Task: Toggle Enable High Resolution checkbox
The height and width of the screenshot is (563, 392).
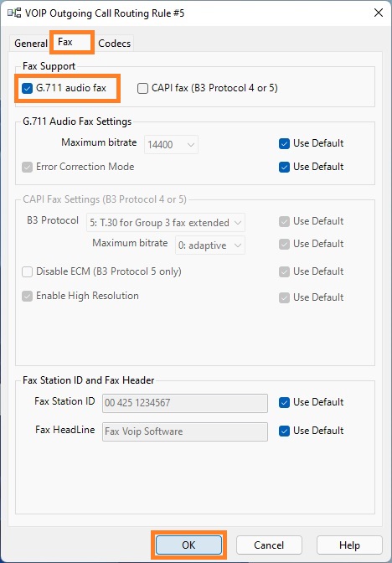Action: coord(28,297)
